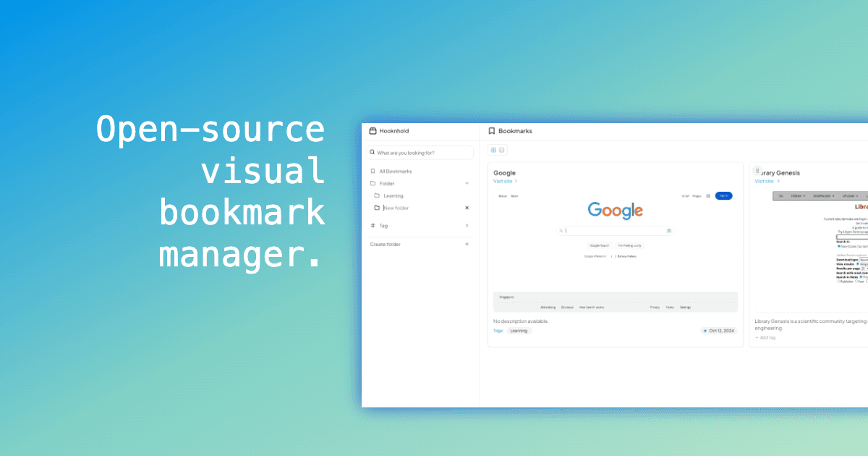
Task: Cancel the new folder with X icon
Action: click(x=467, y=208)
